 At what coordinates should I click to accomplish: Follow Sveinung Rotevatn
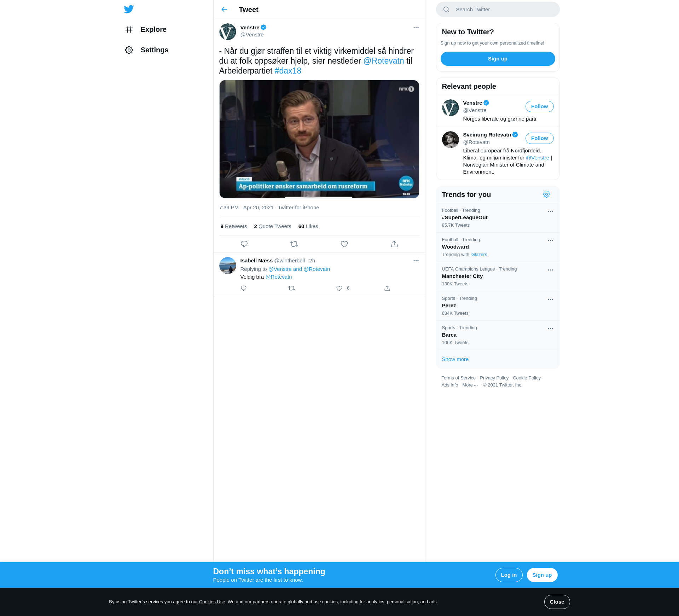[x=539, y=138]
